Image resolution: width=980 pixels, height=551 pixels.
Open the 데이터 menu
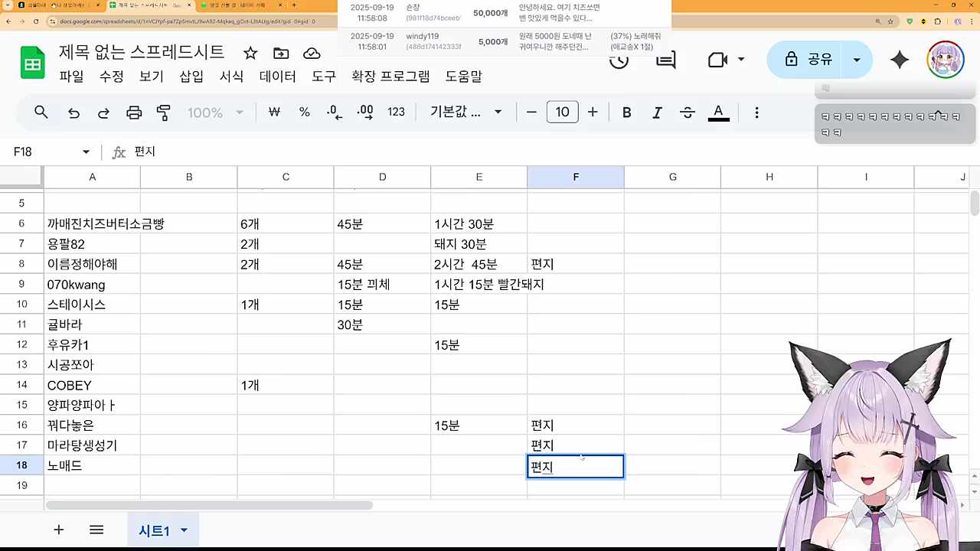[277, 77]
